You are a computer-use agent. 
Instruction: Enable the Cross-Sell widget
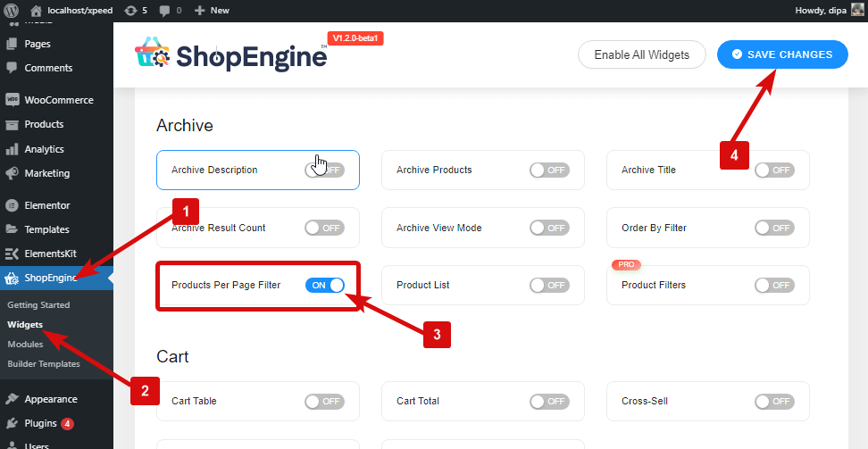[x=774, y=402]
